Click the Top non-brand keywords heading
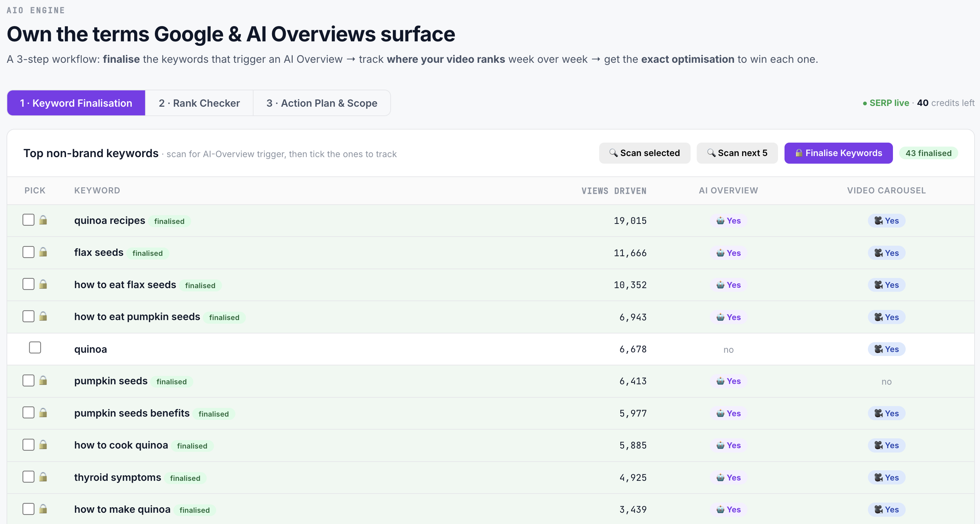Screen dimensions: 980x524 point(91,153)
